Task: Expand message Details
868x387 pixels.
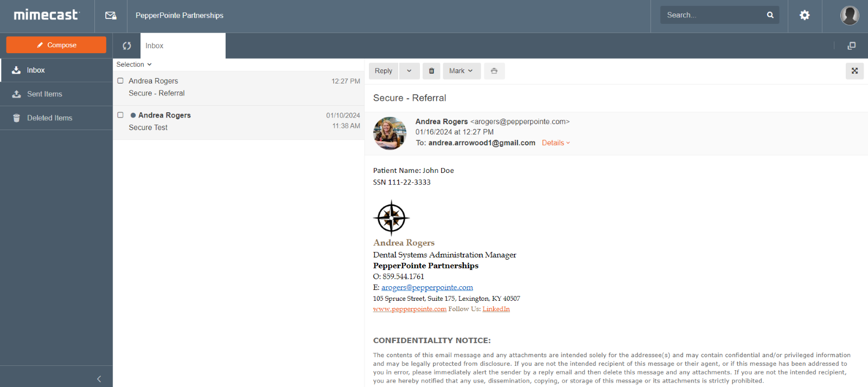Action: (556, 143)
